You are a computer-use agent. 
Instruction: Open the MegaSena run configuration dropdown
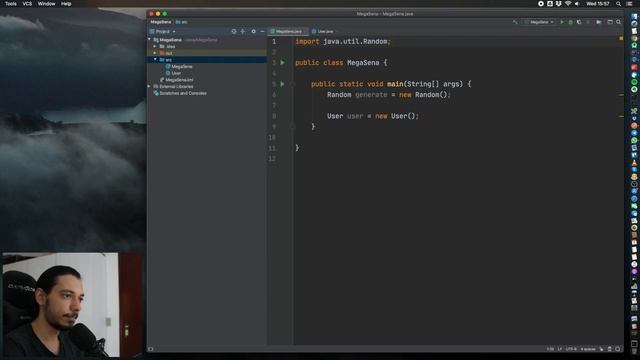[540, 22]
